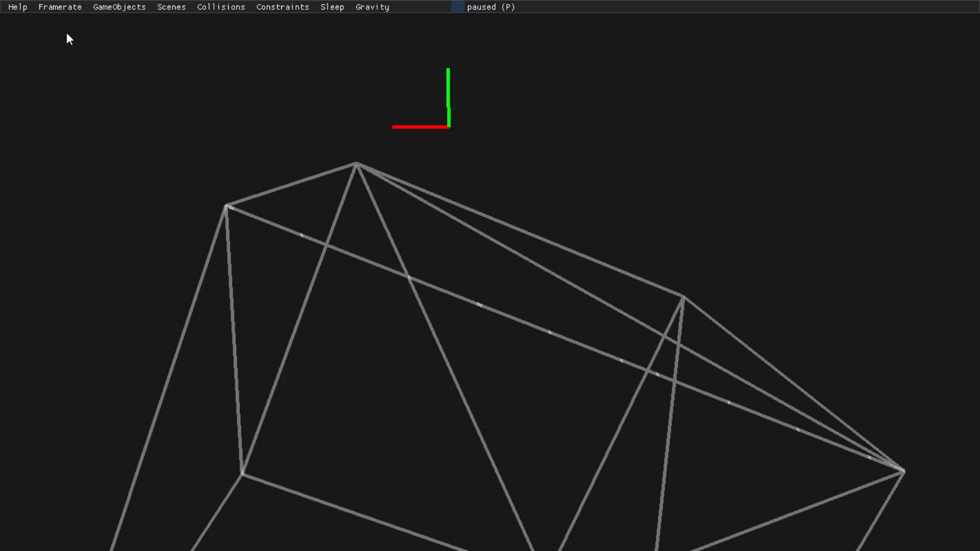The width and height of the screenshot is (980, 551).
Task: Select the wireframe vertex where two near-vertical edges meet
Action: [x=683, y=297]
